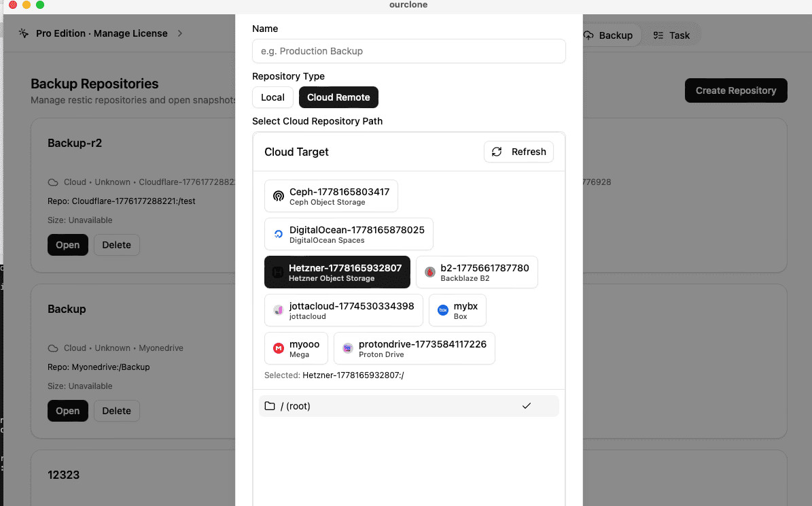
Task: Open the Backup-r2 repository
Action: [x=68, y=245]
